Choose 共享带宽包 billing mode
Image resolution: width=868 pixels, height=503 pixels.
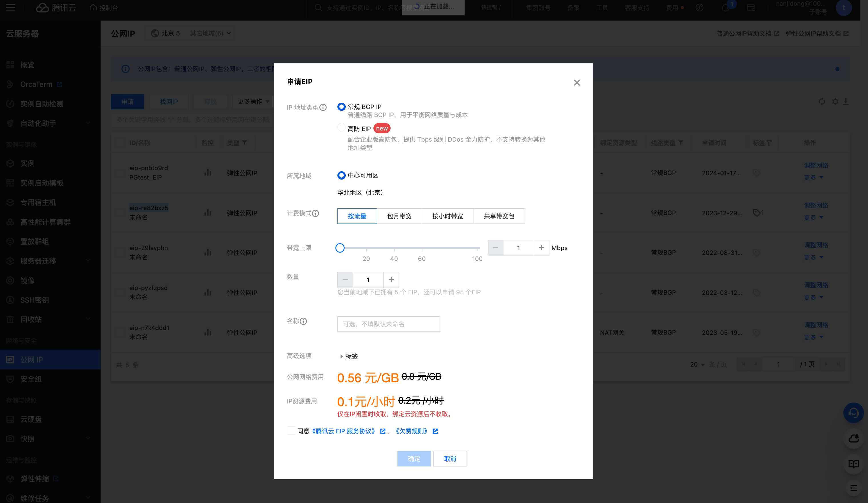tap(499, 216)
